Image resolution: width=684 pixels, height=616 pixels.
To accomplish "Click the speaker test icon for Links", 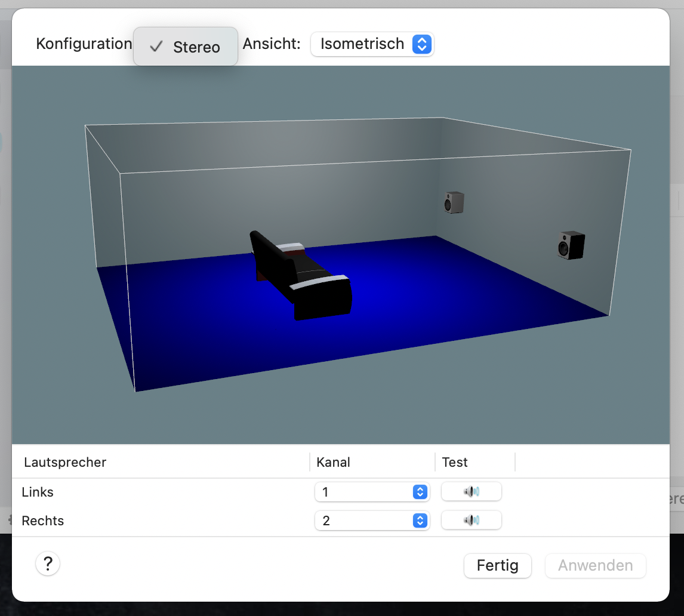I will tap(471, 492).
